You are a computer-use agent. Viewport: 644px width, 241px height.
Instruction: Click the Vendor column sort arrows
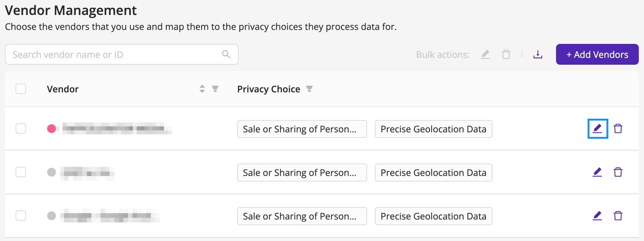pyautogui.click(x=202, y=89)
